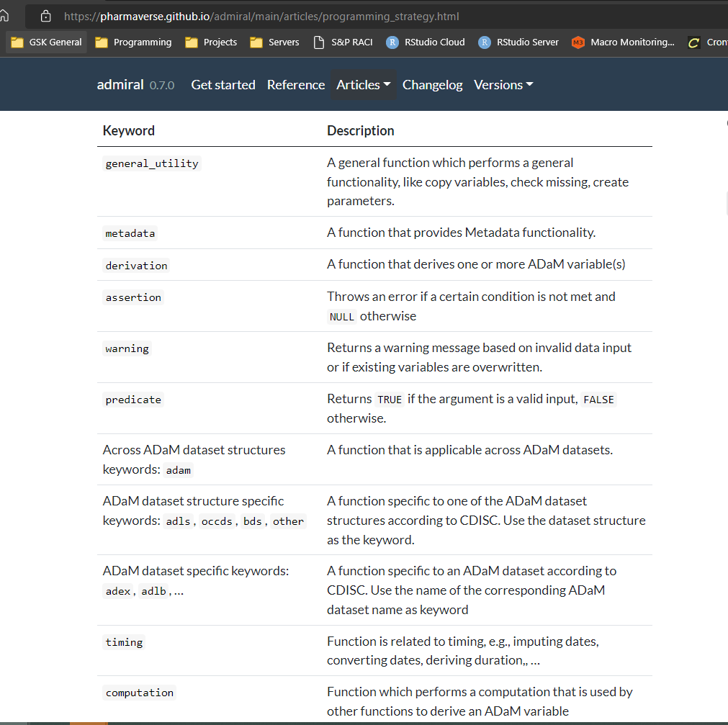Click the browser home icon

[6, 15]
